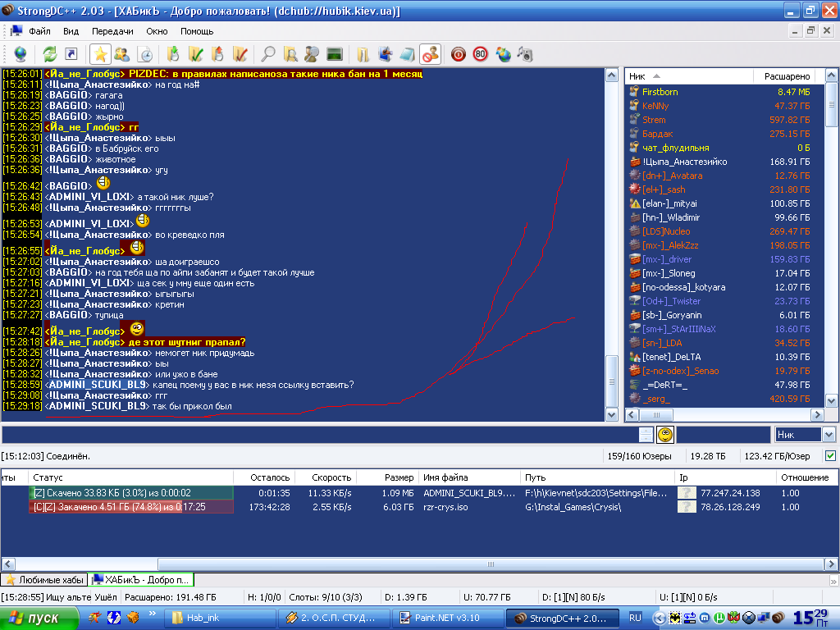The width and height of the screenshot is (840, 630).
Task: Sort users by Расшарено column header
Action: tap(786, 75)
